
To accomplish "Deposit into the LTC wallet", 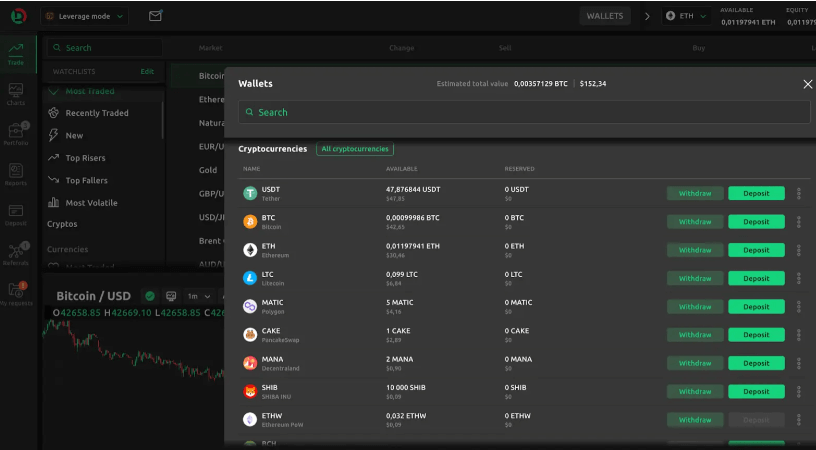I will pos(756,278).
